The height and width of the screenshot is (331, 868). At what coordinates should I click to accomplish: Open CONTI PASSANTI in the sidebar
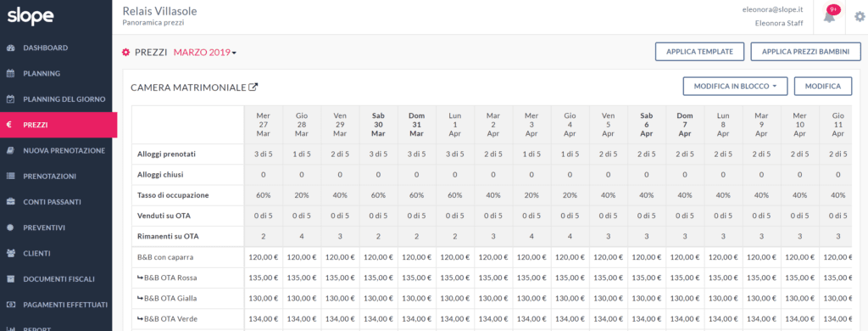[x=52, y=202]
